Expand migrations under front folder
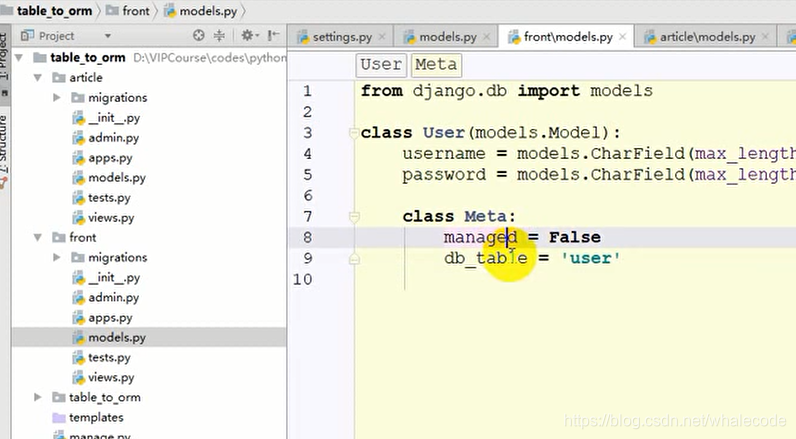This screenshot has width=796, height=439. click(x=56, y=257)
